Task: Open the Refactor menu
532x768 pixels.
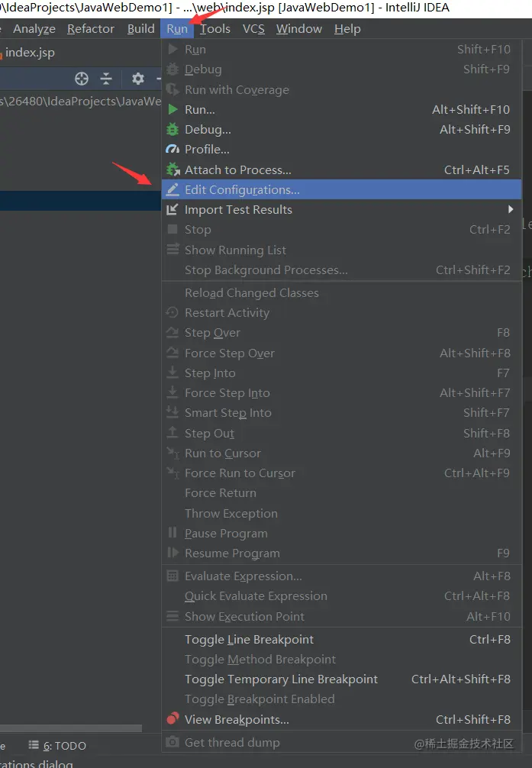Action: click(91, 29)
